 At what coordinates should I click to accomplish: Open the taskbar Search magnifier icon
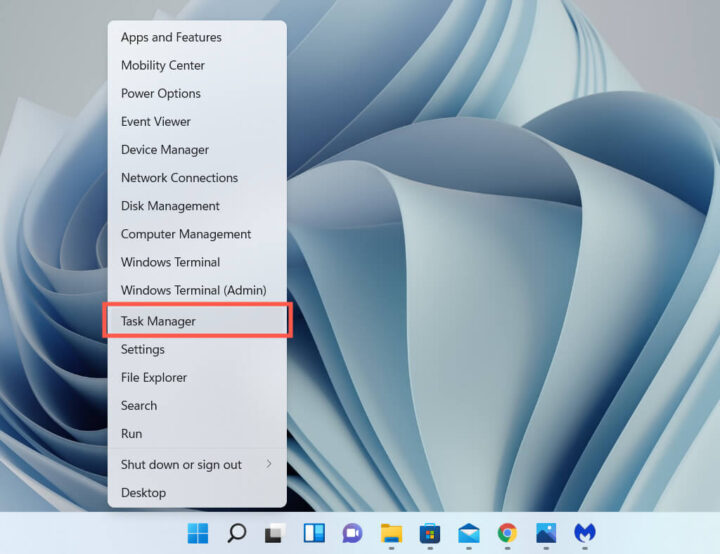coord(236,533)
